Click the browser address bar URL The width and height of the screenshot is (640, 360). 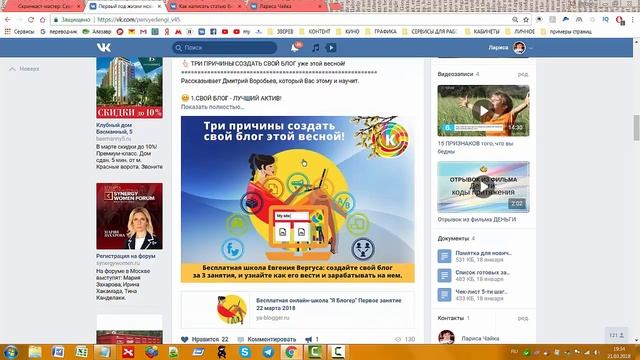[x=138, y=20]
